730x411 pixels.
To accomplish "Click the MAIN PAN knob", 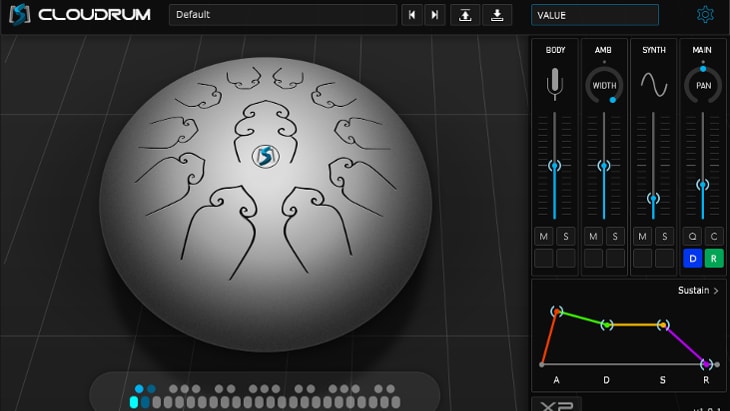I will tap(703, 85).
